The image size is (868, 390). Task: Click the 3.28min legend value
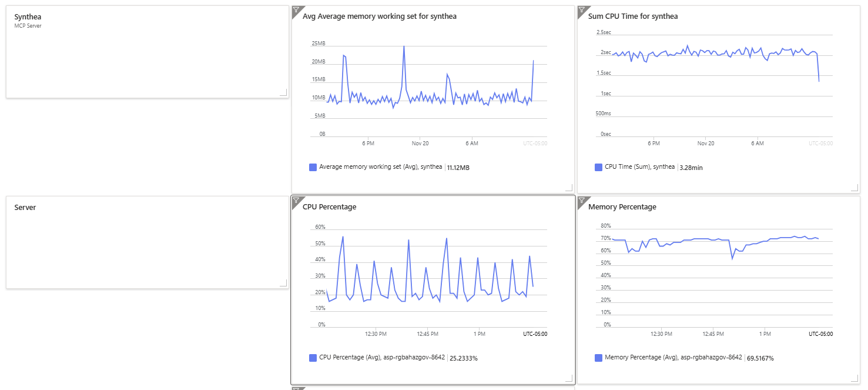(691, 168)
